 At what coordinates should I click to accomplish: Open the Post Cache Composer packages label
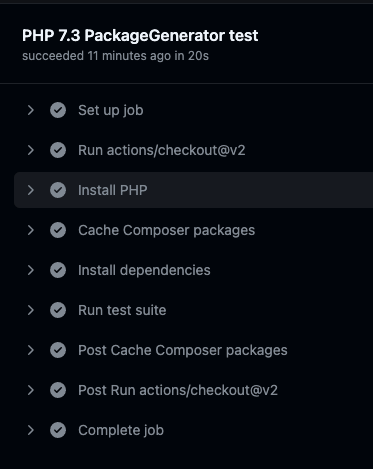(183, 351)
